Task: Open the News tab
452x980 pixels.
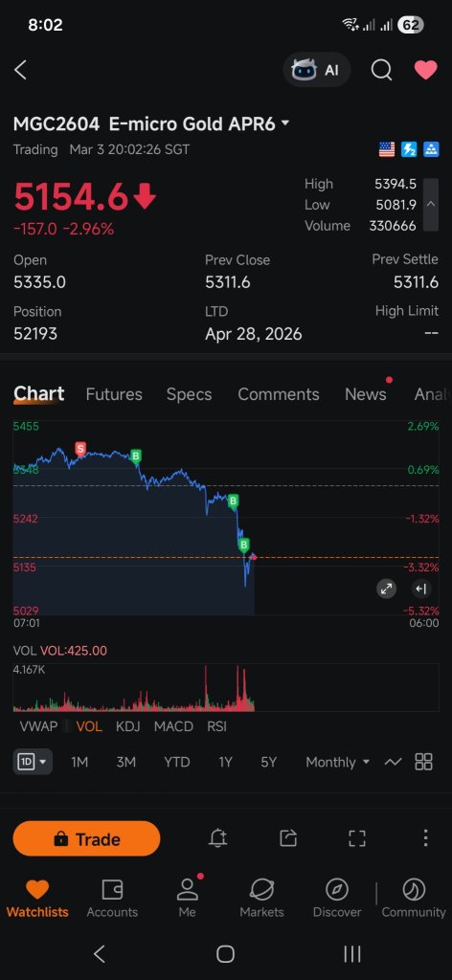Action: point(365,394)
